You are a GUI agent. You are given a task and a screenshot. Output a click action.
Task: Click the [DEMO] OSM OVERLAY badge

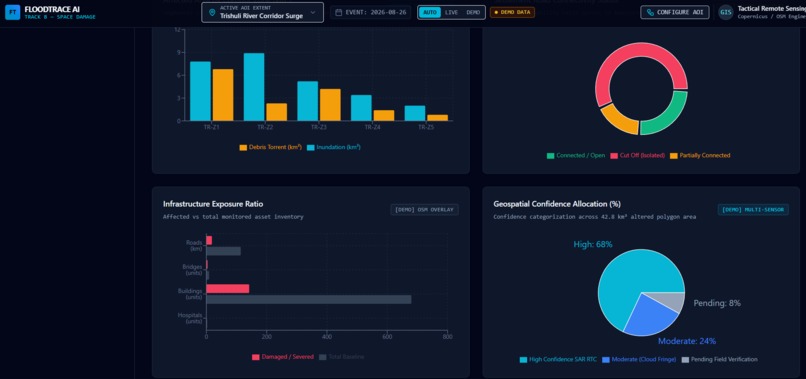pos(425,209)
